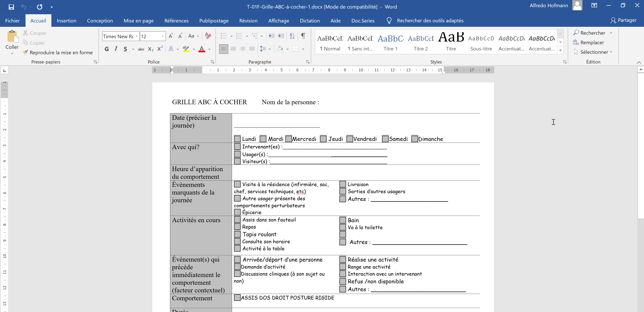
Task: Open the Insertion menu tab
Action: point(66,20)
